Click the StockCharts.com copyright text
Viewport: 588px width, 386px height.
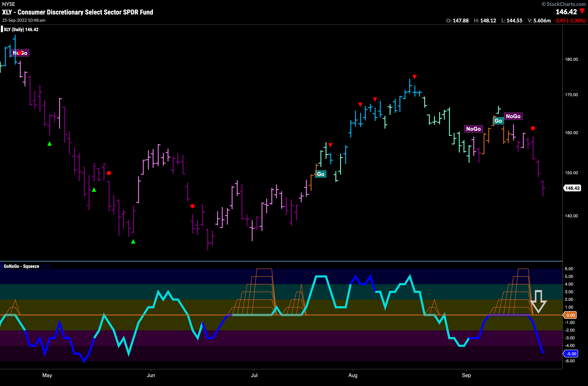click(x=563, y=4)
